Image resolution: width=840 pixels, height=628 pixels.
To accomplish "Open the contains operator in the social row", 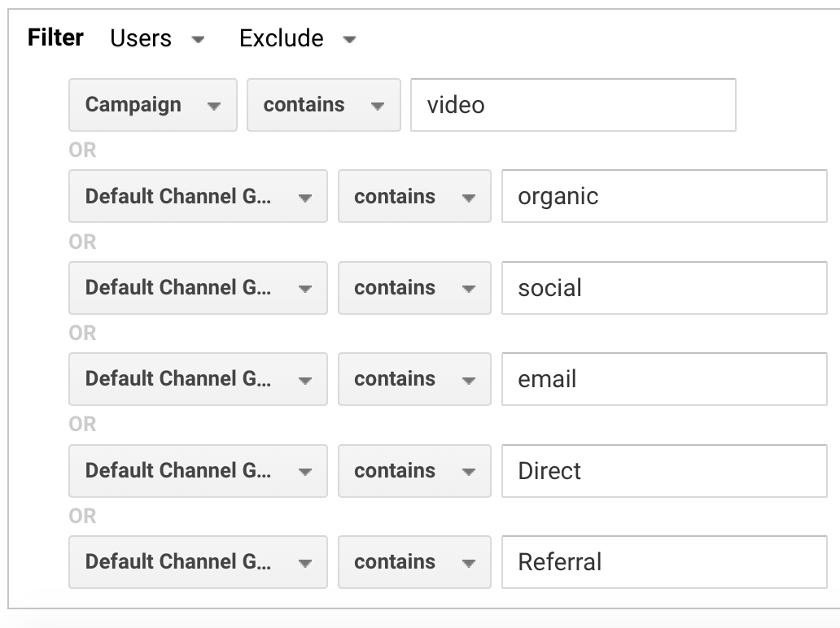I will 414,288.
